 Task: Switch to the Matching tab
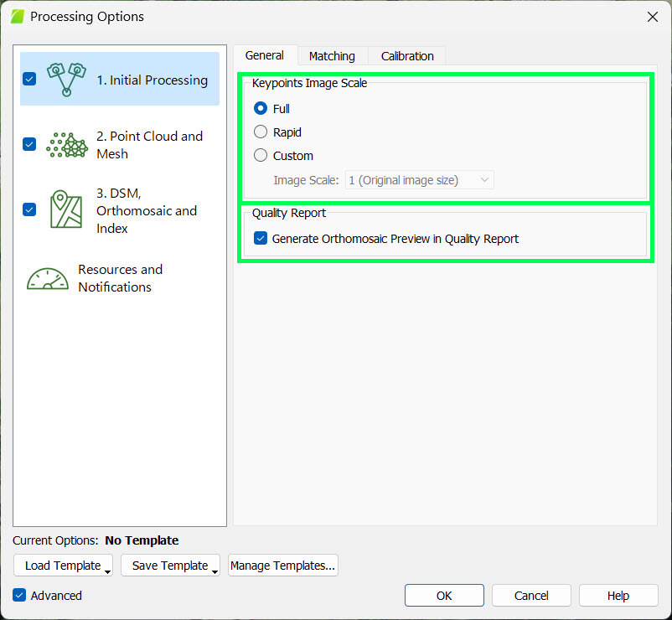pos(332,55)
